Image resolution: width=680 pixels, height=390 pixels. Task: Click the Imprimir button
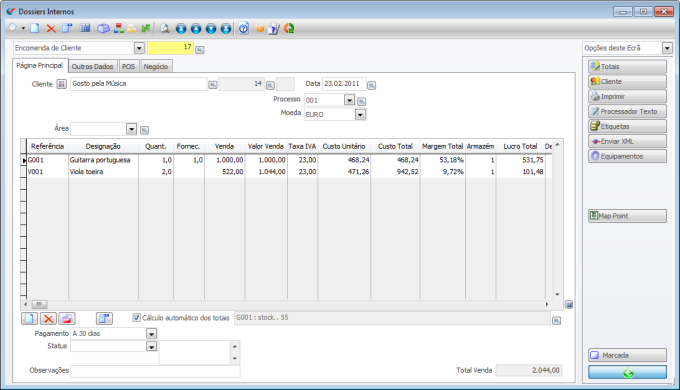point(628,96)
